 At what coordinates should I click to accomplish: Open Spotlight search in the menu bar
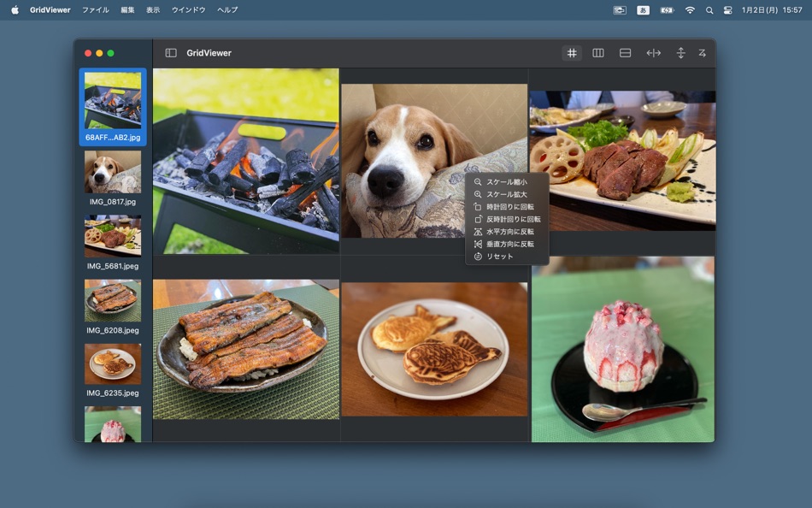coord(709,10)
